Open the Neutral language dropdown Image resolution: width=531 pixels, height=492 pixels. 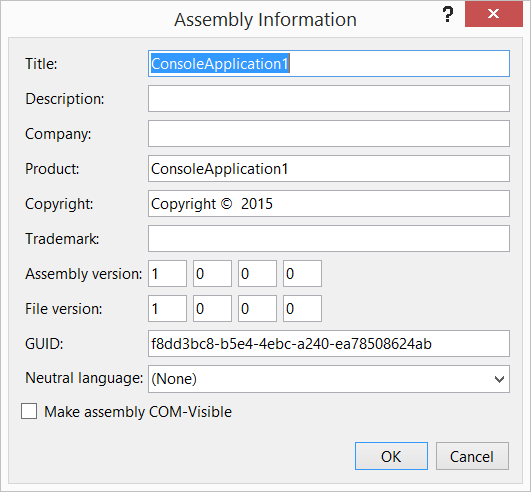click(328, 379)
